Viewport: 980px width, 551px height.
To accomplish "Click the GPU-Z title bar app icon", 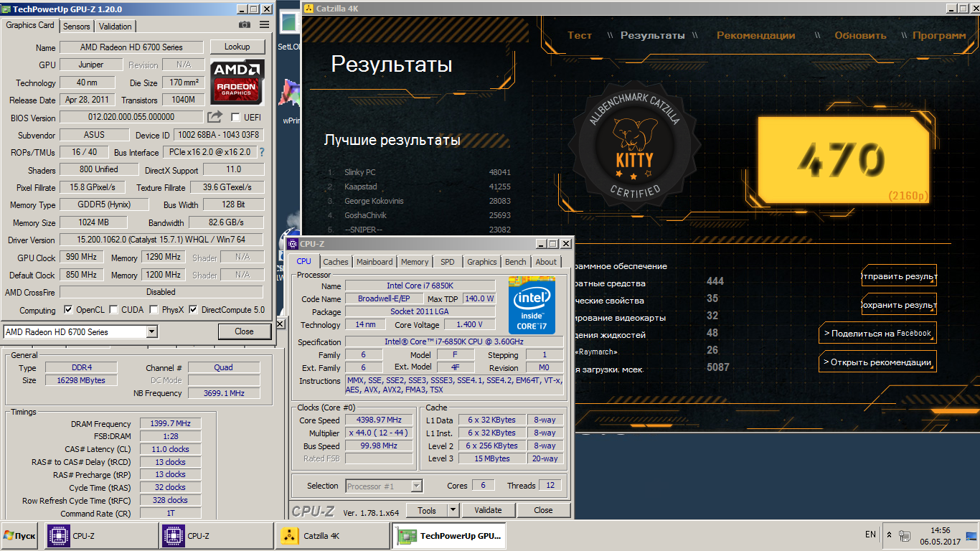I will (6, 9).
